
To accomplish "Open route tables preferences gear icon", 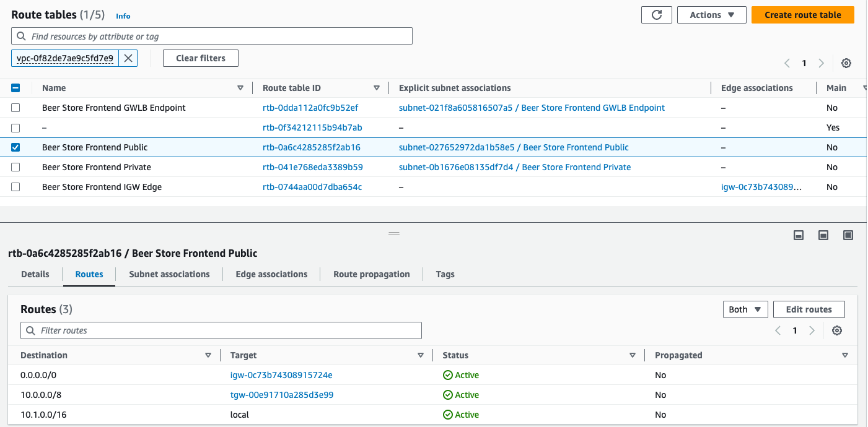I will click(846, 63).
